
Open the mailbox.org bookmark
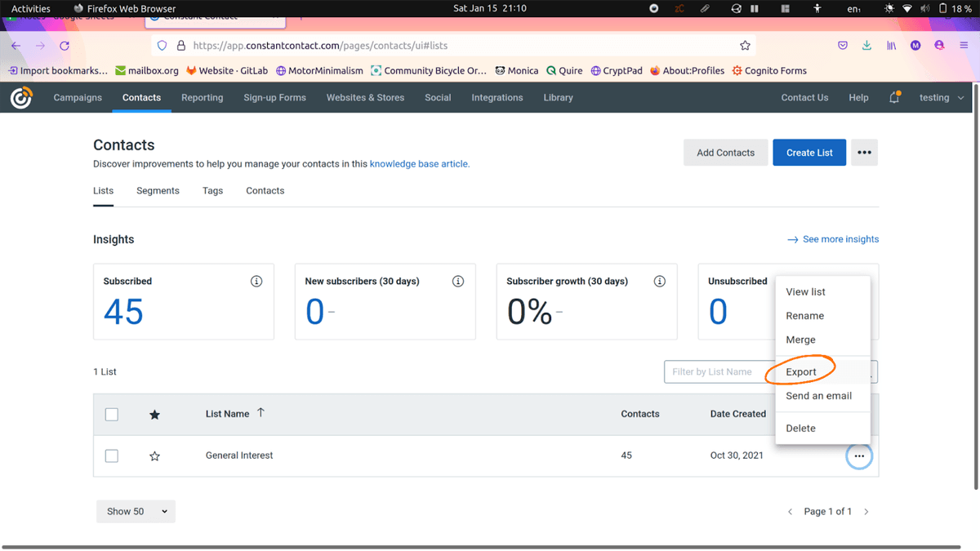click(x=147, y=71)
